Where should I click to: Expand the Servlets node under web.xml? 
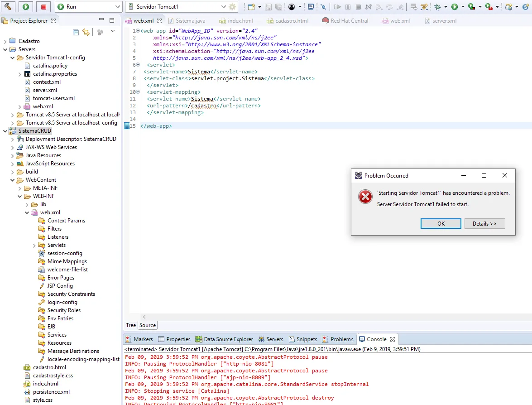pyautogui.click(x=34, y=245)
